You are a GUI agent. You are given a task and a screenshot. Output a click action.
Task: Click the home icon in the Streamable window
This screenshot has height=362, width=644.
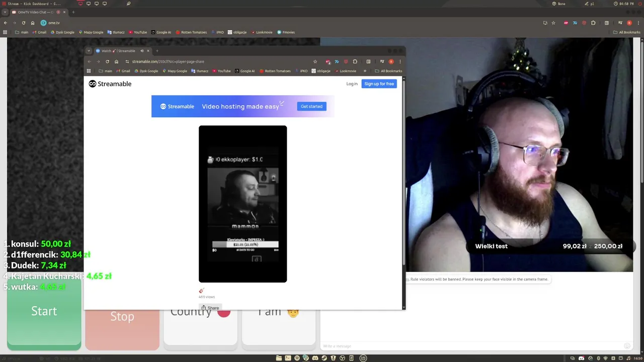click(x=116, y=61)
